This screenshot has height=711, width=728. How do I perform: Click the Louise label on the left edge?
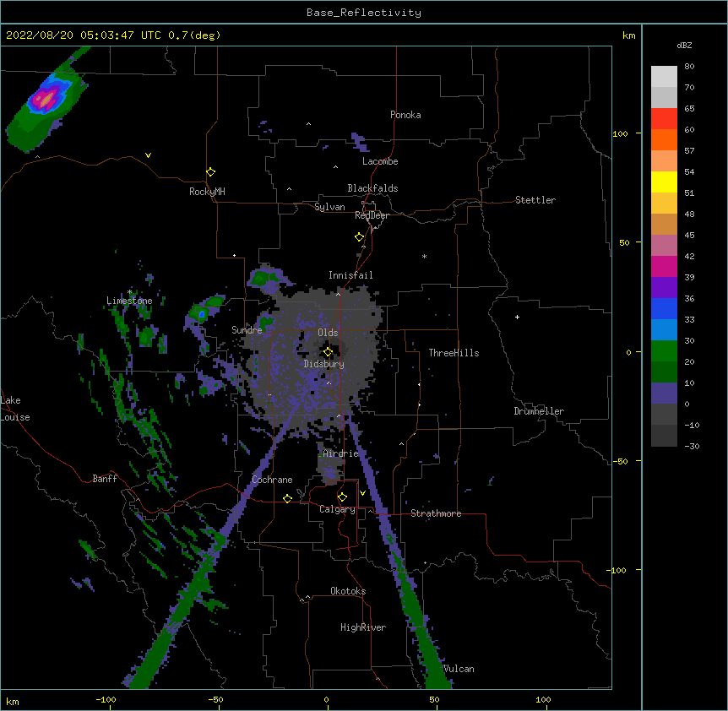click(15, 417)
